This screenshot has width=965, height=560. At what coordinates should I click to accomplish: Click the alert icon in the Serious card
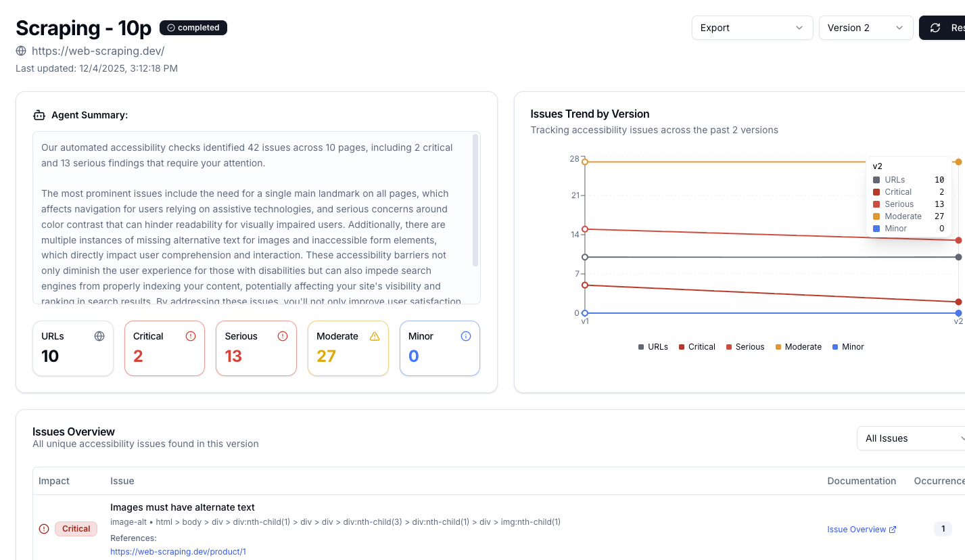click(283, 336)
